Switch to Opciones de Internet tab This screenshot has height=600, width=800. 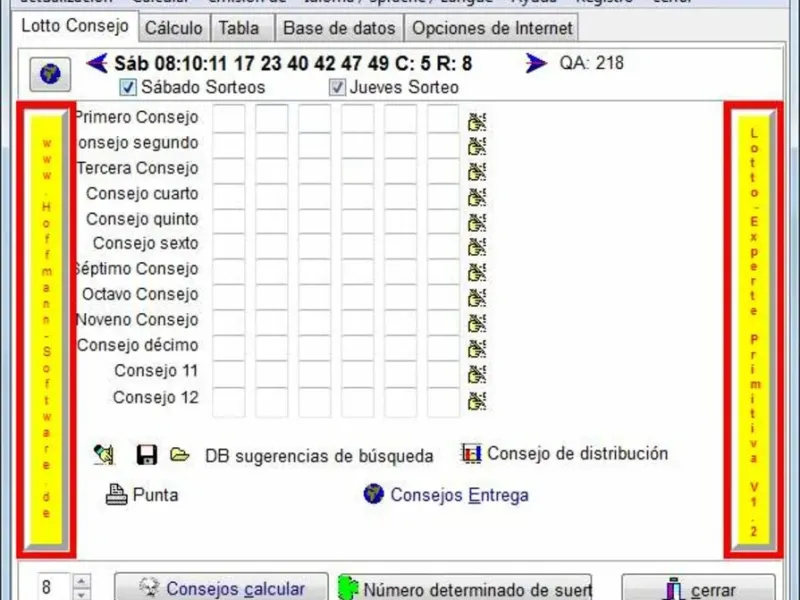(x=492, y=28)
